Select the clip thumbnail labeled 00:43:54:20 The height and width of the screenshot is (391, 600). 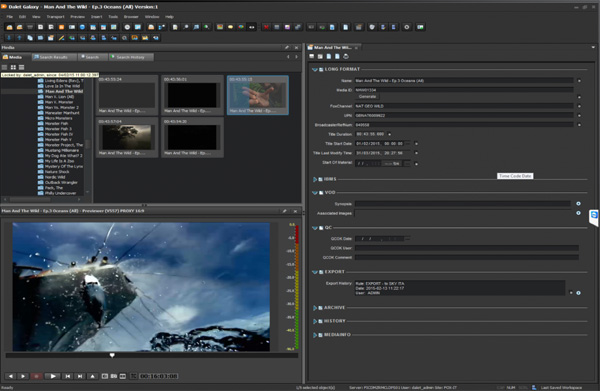[192, 137]
